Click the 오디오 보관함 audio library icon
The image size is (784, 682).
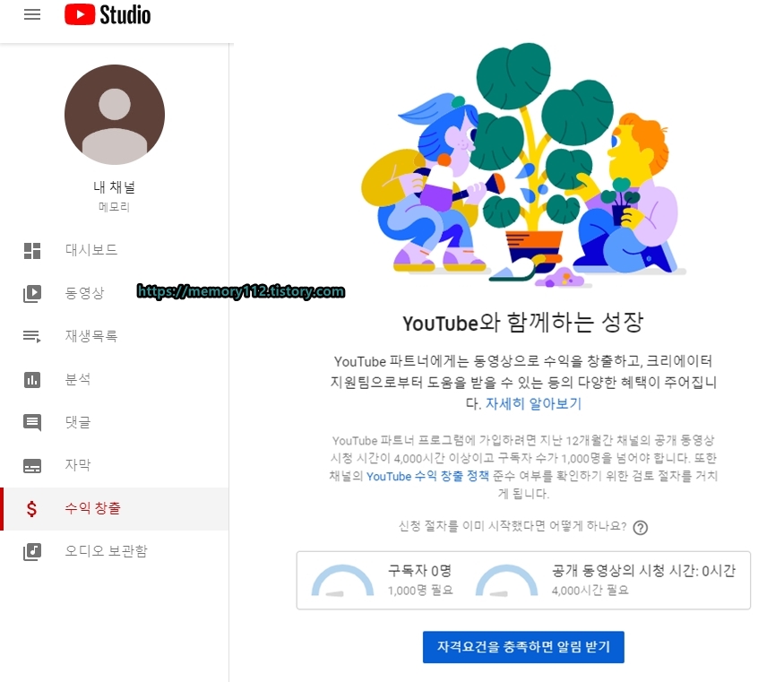(32, 552)
